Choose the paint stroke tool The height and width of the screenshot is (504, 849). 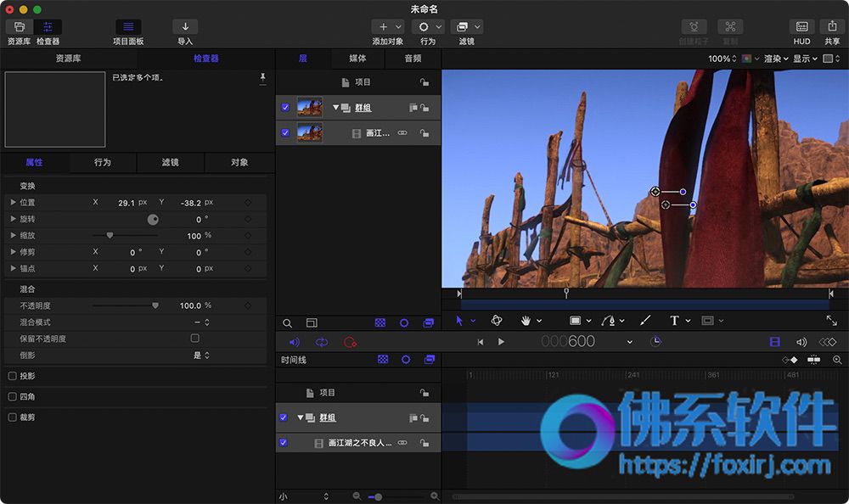tap(645, 321)
